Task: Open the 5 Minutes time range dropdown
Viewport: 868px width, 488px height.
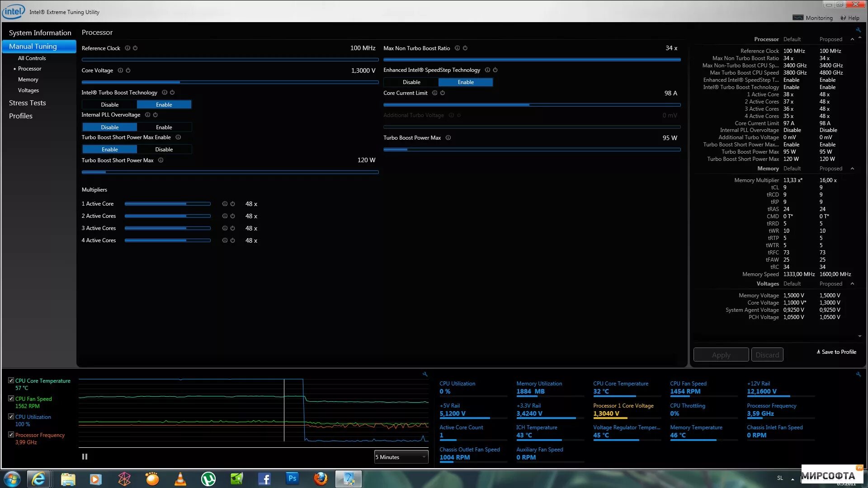Action: (x=401, y=457)
